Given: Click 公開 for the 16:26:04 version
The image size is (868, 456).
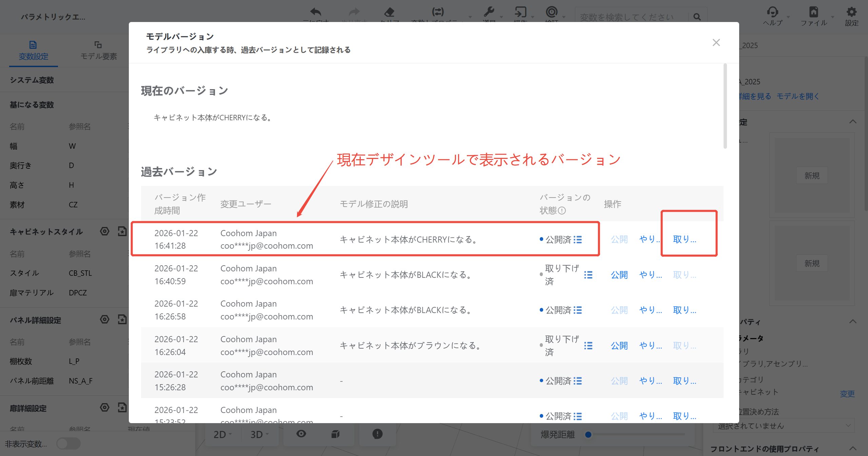Looking at the screenshot, I should pyautogui.click(x=619, y=346).
